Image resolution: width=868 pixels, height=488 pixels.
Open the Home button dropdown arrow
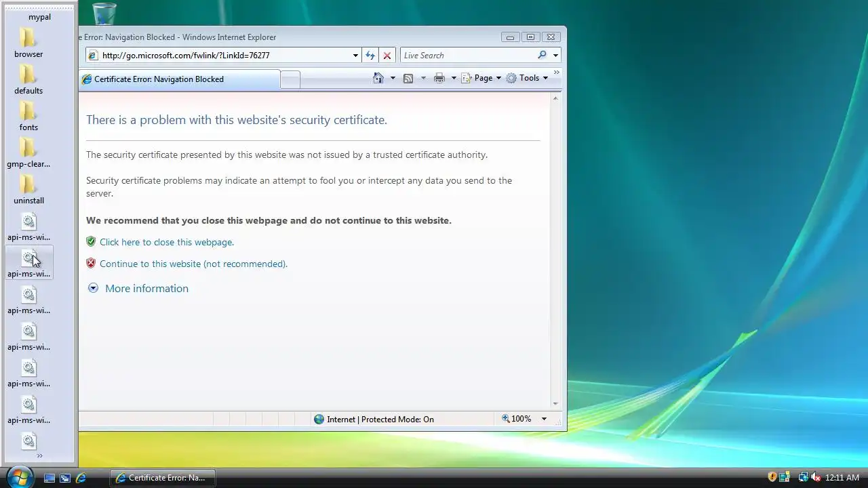pyautogui.click(x=393, y=78)
